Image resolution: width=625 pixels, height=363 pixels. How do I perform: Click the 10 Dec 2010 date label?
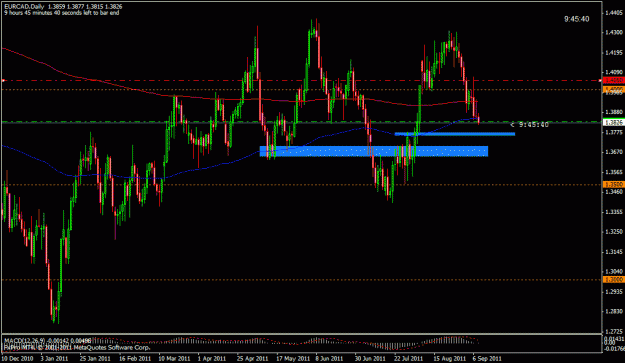[18, 359]
